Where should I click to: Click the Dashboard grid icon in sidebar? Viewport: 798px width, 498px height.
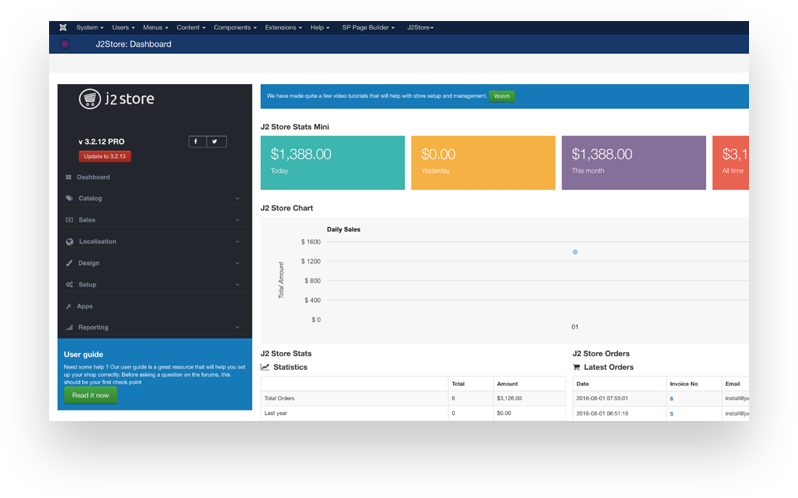(x=69, y=177)
